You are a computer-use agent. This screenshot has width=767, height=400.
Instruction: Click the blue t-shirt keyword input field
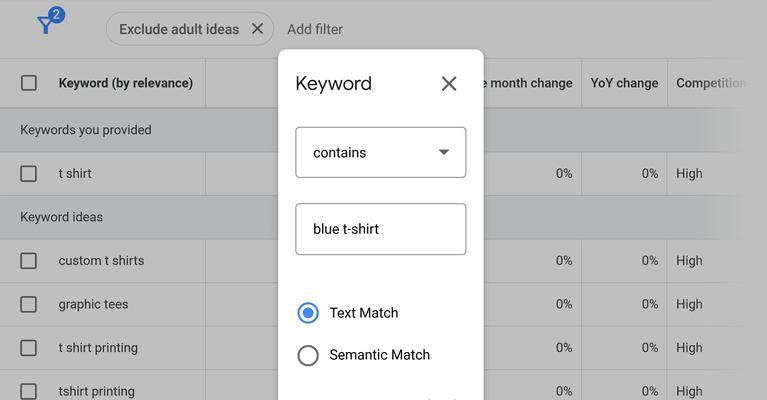tap(381, 229)
